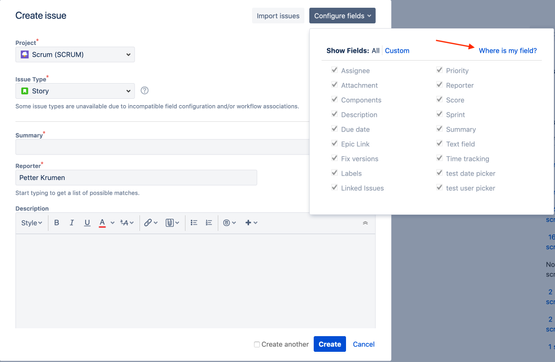Viewport: 555px width, 362px height.
Task: Toggle the Create another checkbox
Action: point(257,344)
